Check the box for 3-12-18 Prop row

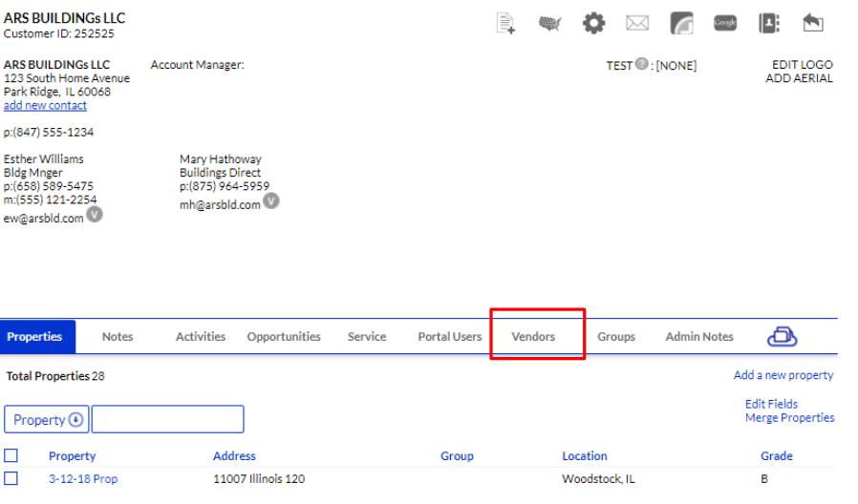tap(11, 478)
